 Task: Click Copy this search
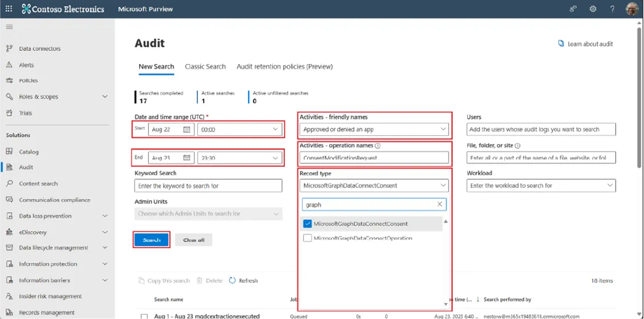coord(164,281)
